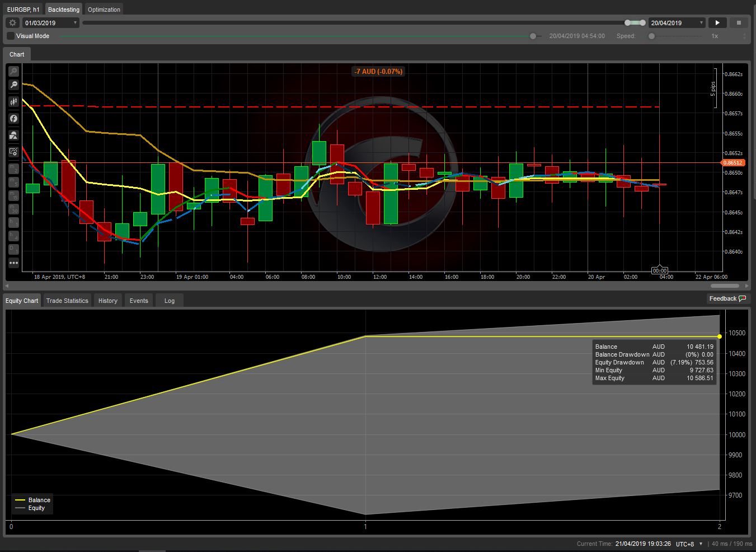
Task: Open UTC+8 timezone dropdown
Action: [x=689, y=544]
